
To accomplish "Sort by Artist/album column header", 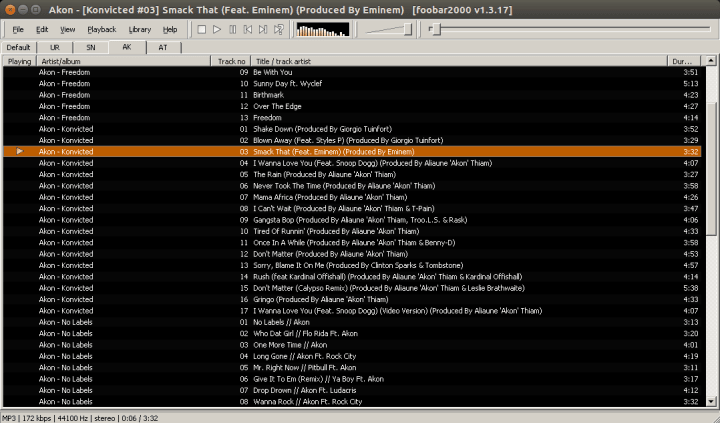I will pyautogui.click(x=123, y=61).
